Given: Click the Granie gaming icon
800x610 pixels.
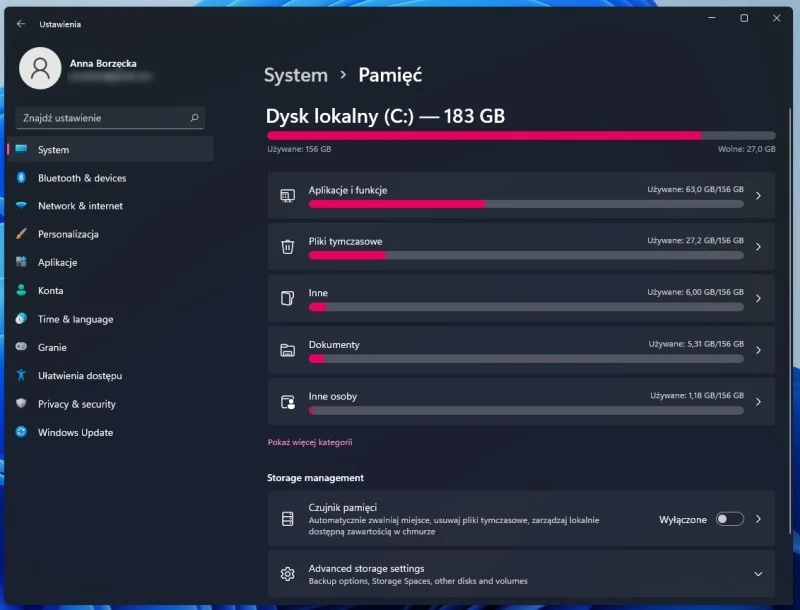Looking at the screenshot, I should click(x=21, y=347).
